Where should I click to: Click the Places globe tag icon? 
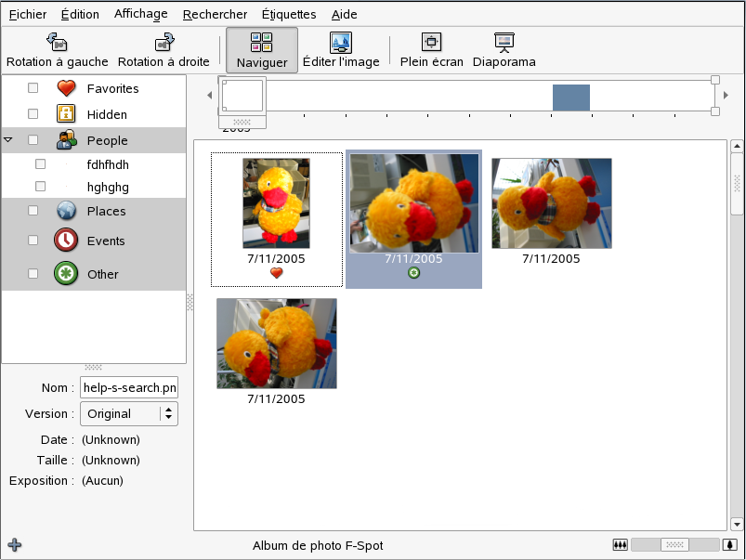(x=66, y=210)
